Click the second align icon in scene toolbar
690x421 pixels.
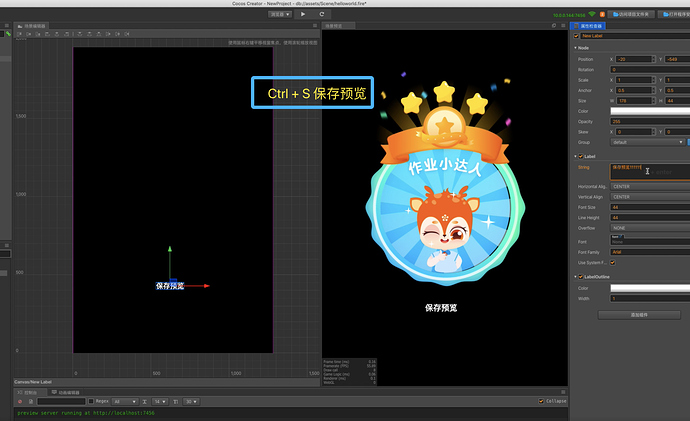[x=29, y=34]
